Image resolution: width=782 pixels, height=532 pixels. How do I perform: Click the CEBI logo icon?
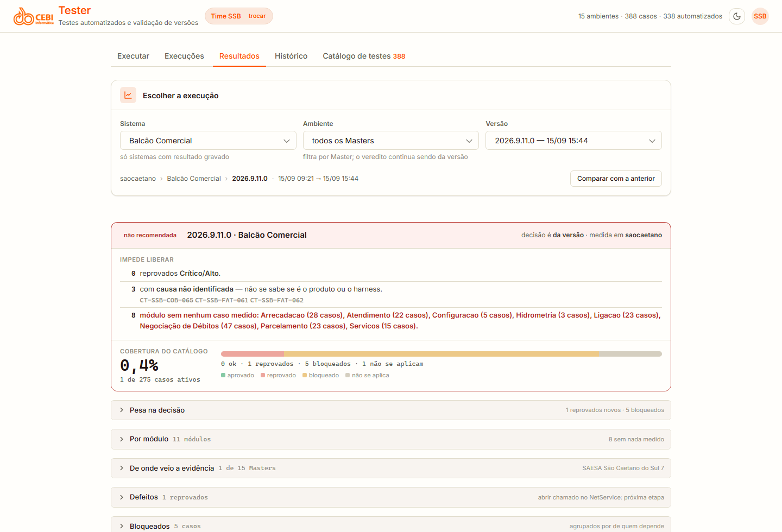pos(34,16)
